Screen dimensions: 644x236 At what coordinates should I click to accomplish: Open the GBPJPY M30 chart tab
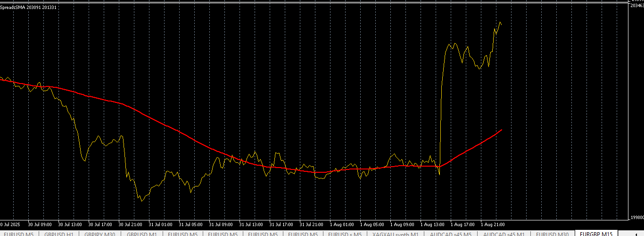point(100,234)
